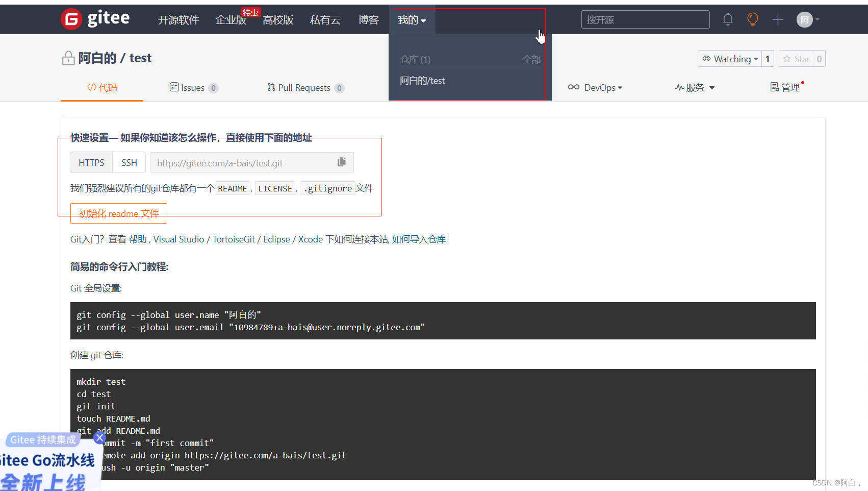Click 'touch README.md' command line
This screenshot has width=868, height=491.
click(x=113, y=419)
